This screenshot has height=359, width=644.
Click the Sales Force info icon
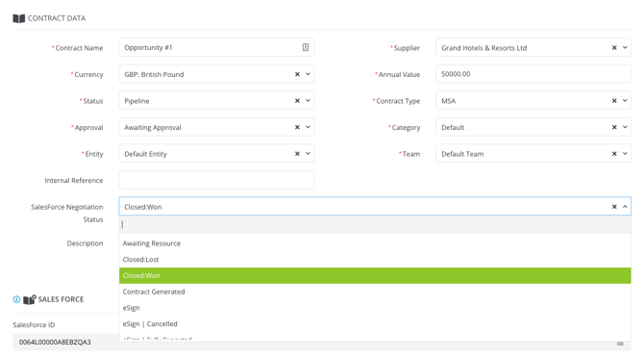[16, 299]
